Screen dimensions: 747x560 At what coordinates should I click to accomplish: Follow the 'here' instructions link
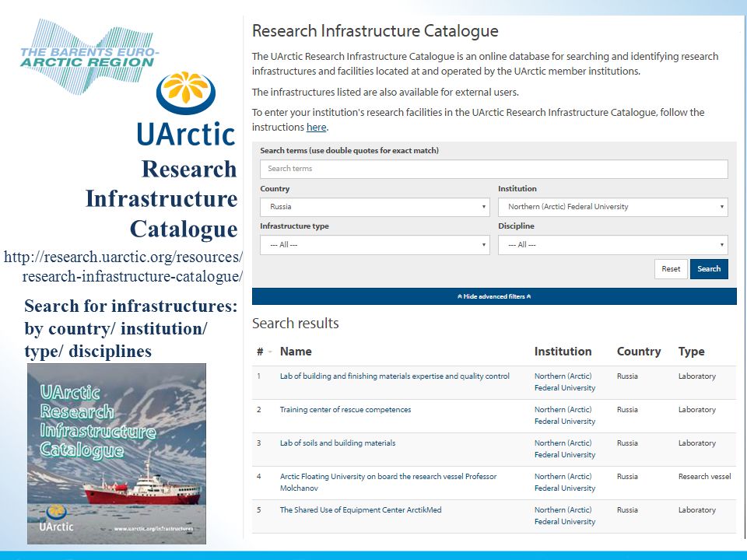(317, 128)
